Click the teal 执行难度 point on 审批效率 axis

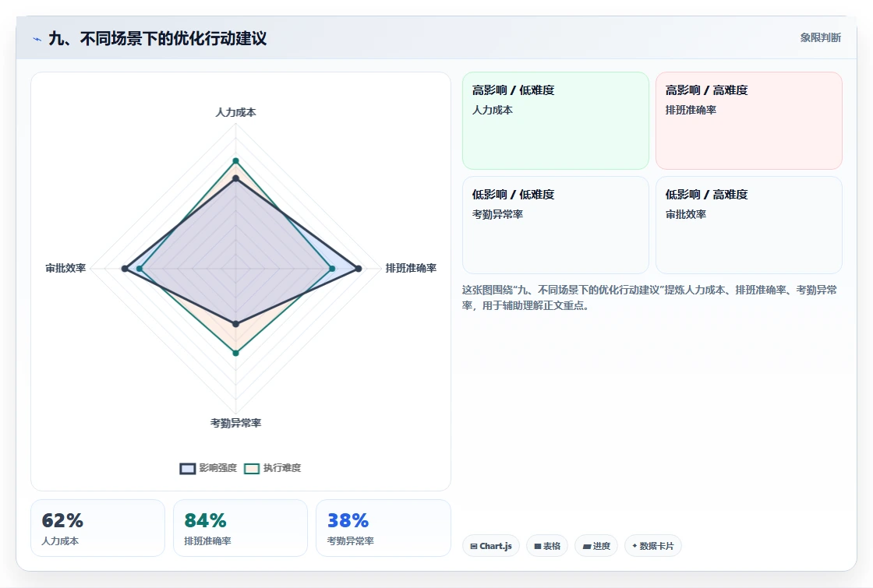pos(140,269)
